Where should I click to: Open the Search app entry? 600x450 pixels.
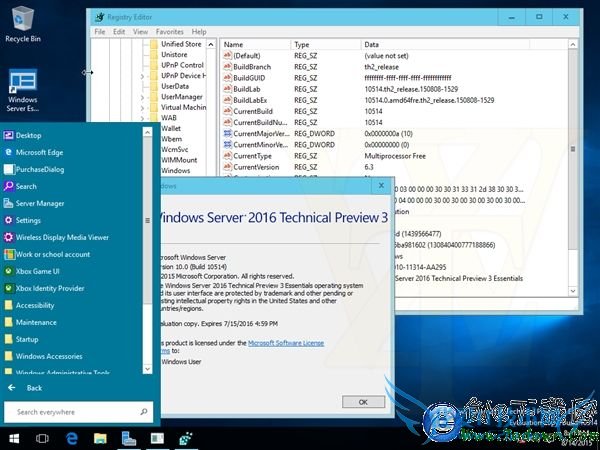coord(20,186)
